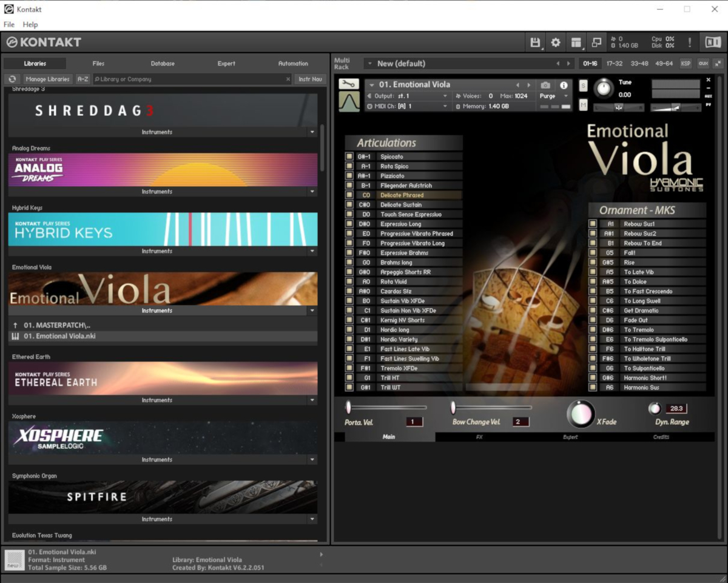
Task: Switch to the Database browser tab
Action: coord(163,64)
